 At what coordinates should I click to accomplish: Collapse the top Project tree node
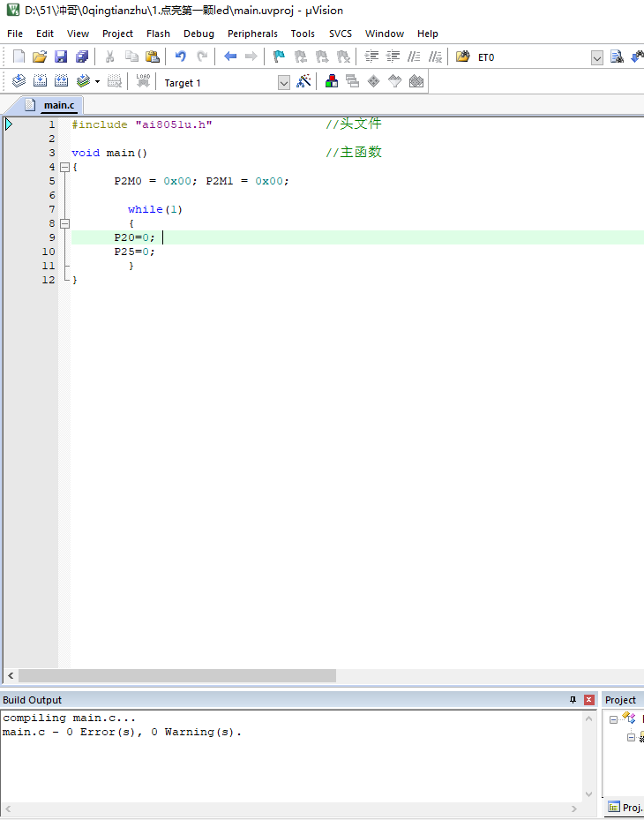click(614, 720)
